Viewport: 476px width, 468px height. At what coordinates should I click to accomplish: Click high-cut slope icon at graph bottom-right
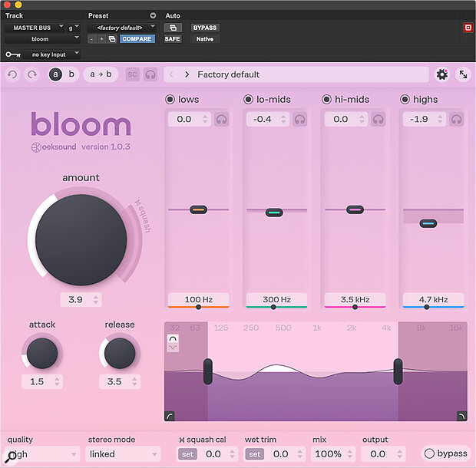click(x=461, y=416)
